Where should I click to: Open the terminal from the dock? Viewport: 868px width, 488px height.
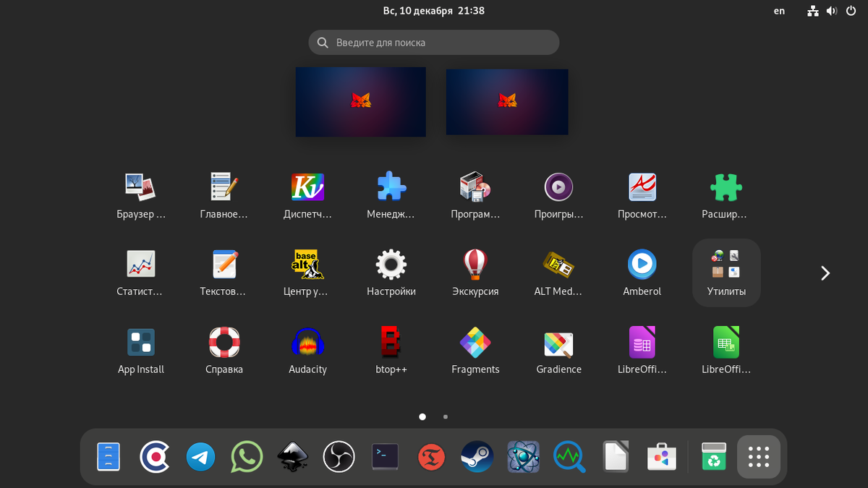pyautogui.click(x=385, y=457)
